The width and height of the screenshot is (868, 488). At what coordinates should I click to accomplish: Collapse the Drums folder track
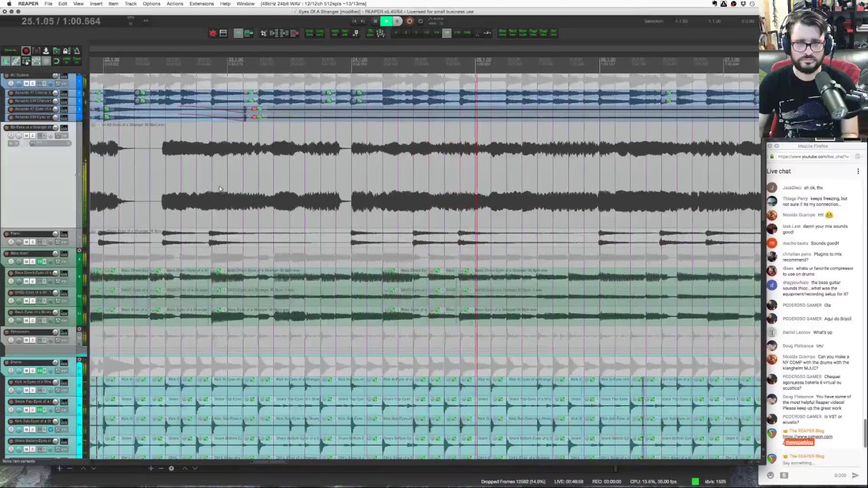pos(79,359)
